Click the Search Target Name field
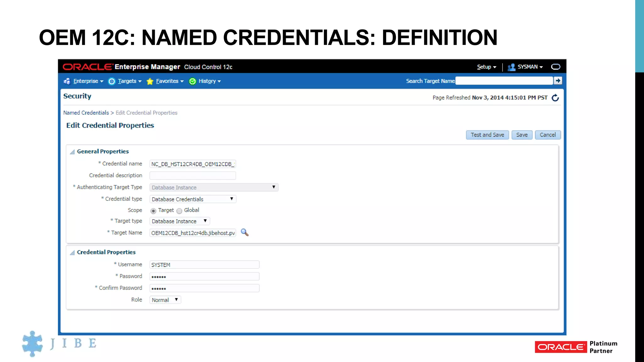 (x=504, y=81)
